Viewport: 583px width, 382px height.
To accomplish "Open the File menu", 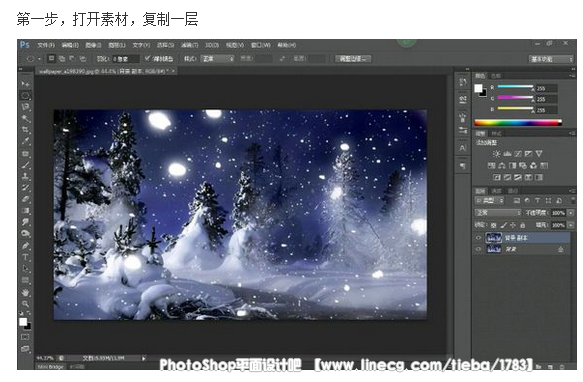I will click(45, 45).
